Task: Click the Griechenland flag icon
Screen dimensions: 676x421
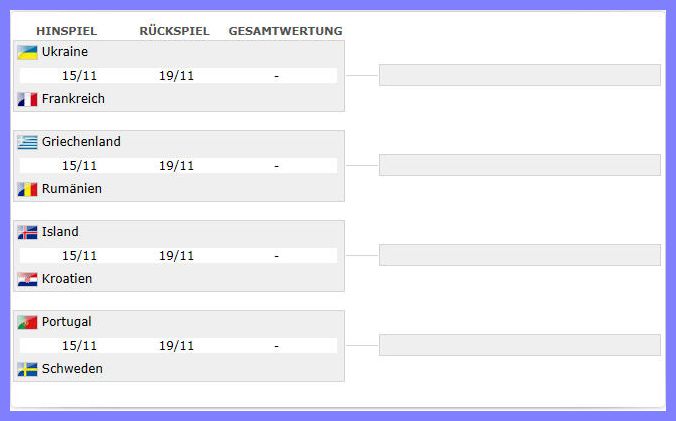Action: (x=27, y=142)
